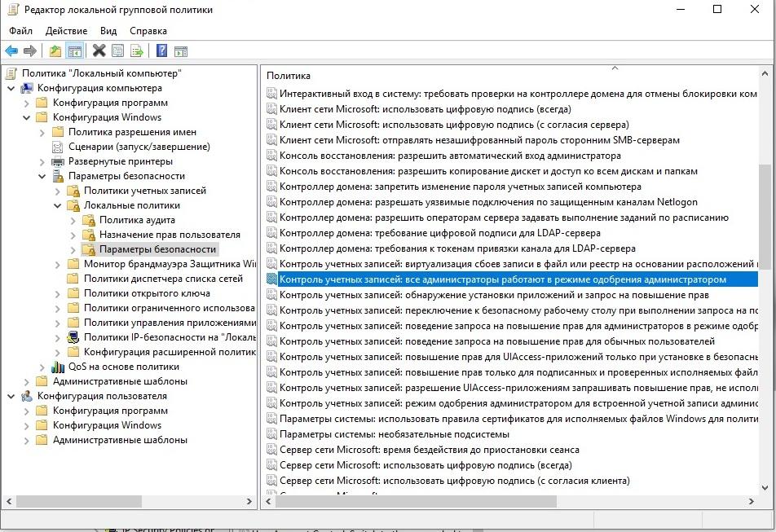Select Контроль учетных записей: поведение для обычных пользователей

pos(497,341)
